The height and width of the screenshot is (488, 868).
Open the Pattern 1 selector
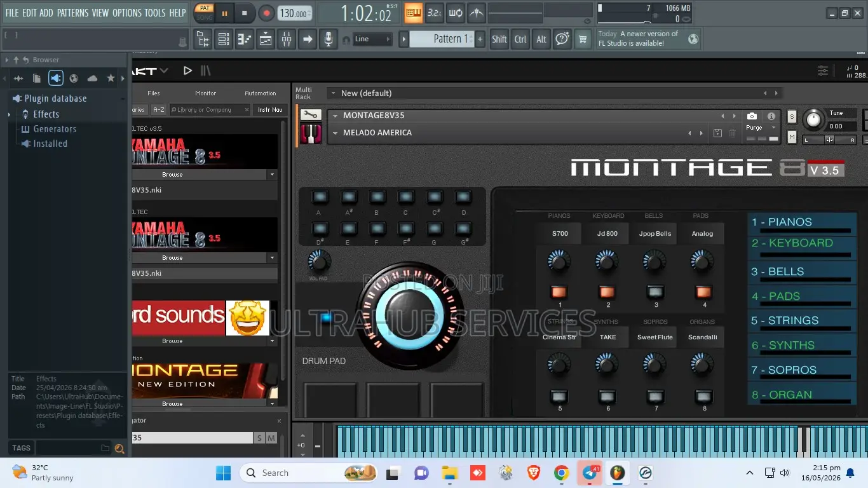pyautogui.click(x=441, y=39)
